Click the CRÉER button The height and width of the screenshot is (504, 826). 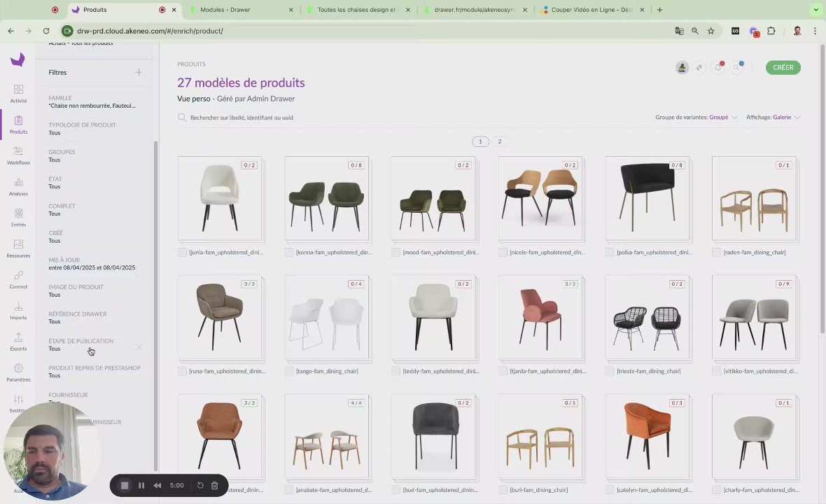pyautogui.click(x=783, y=67)
